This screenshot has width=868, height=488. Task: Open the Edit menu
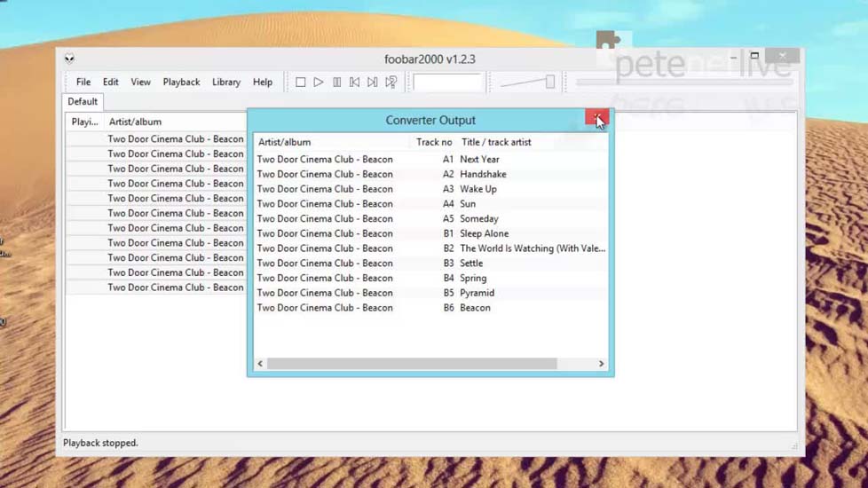pyautogui.click(x=111, y=82)
